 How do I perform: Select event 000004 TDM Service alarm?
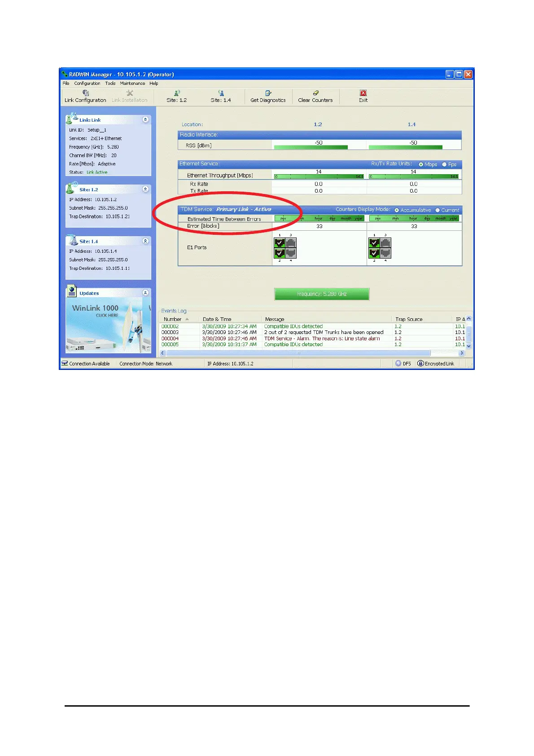click(x=313, y=338)
